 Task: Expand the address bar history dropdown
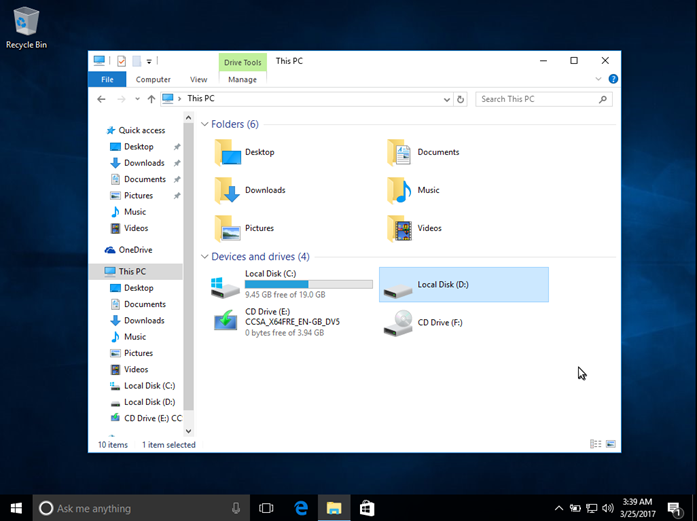447,100
